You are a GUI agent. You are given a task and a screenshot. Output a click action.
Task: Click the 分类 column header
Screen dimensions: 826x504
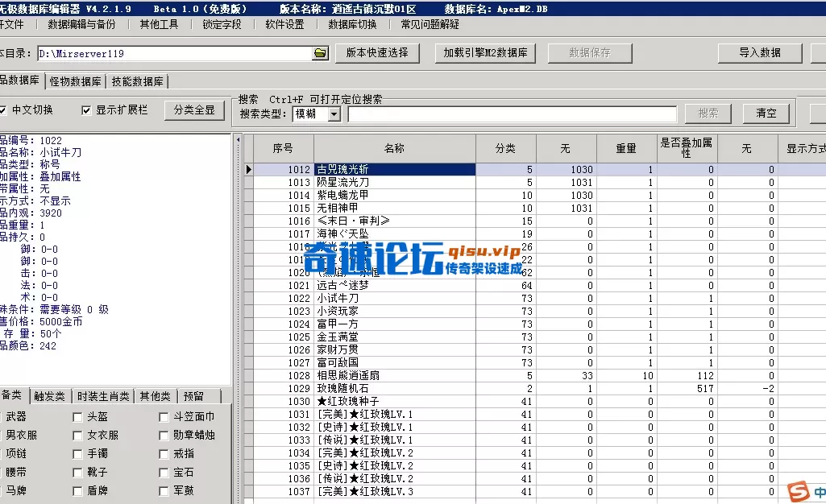click(x=506, y=148)
